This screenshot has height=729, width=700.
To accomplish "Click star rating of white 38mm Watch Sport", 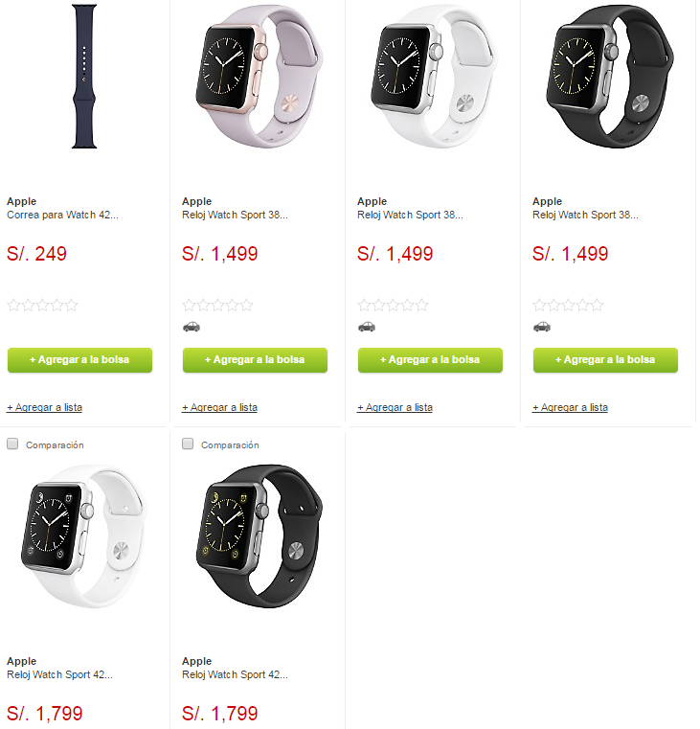I will pos(393,305).
